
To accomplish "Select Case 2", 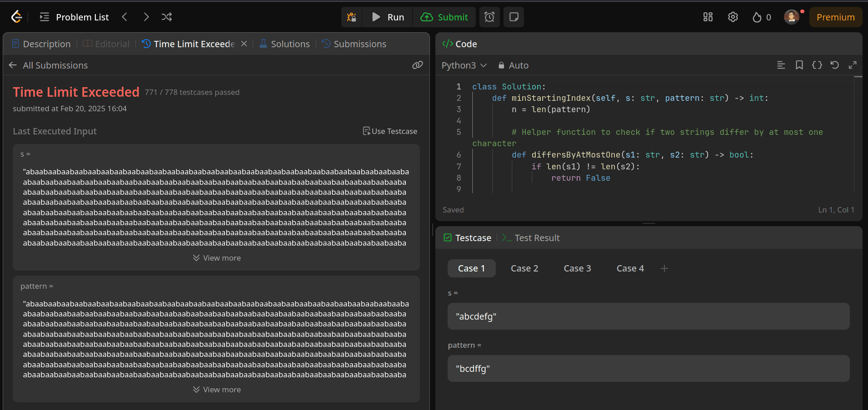I will (x=524, y=268).
